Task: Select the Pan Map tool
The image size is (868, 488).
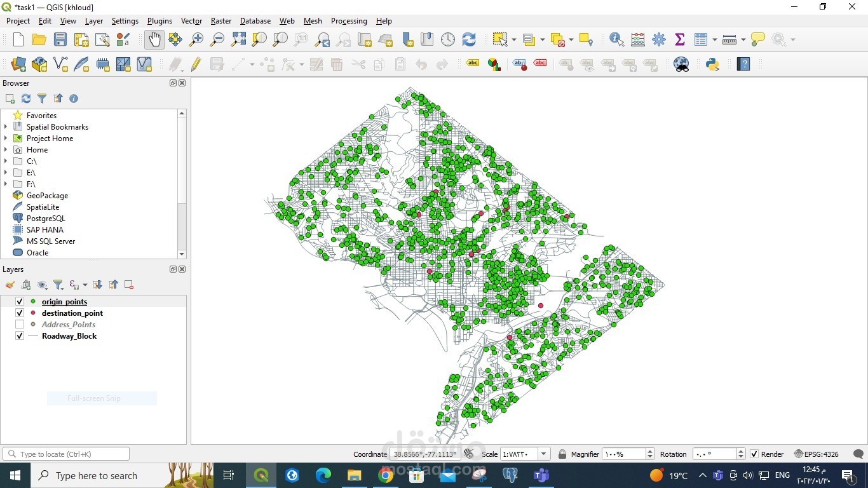Action: [x=154, y=39]
